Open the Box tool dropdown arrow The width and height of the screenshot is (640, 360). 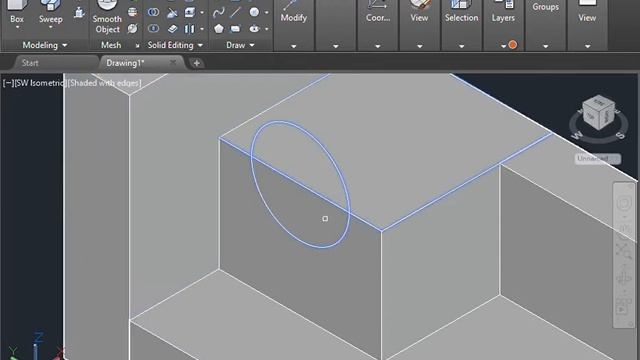click(x=17, y=27)
